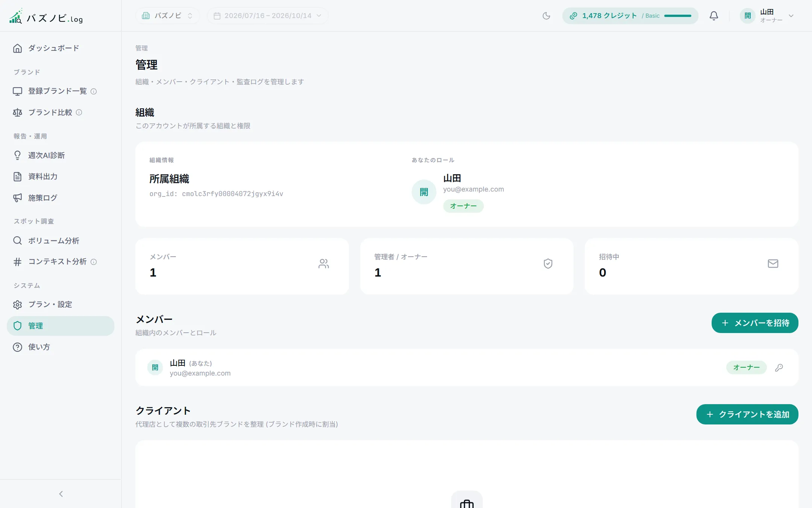Click the オーナー badge in the member row
812x508 pixels.
(x=746, y=368)
